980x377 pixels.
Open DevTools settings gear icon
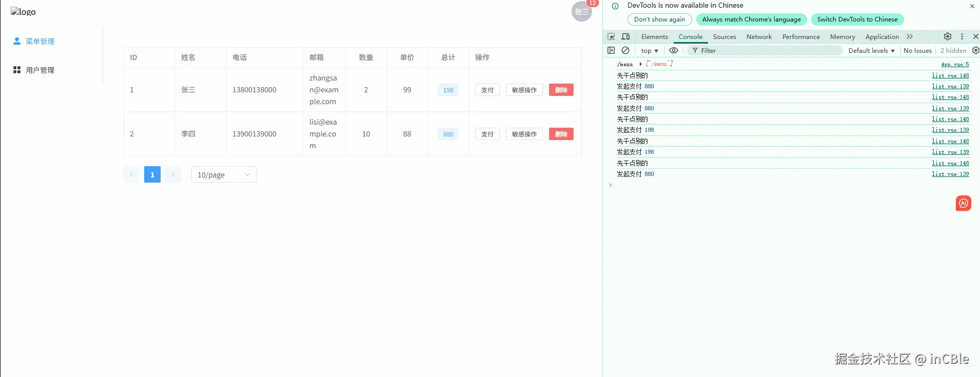point(948,36)
